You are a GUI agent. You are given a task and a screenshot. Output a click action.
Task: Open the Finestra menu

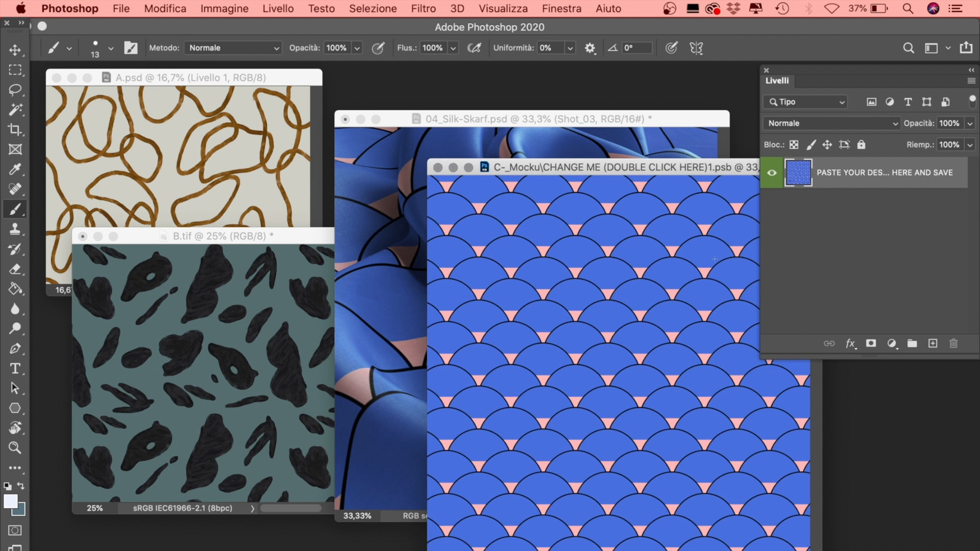561,9
